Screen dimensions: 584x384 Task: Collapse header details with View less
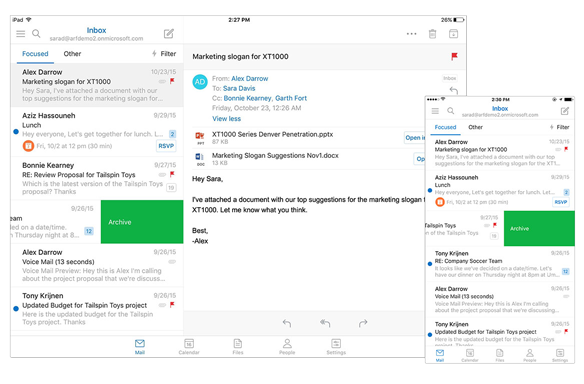tap(226, 119)
